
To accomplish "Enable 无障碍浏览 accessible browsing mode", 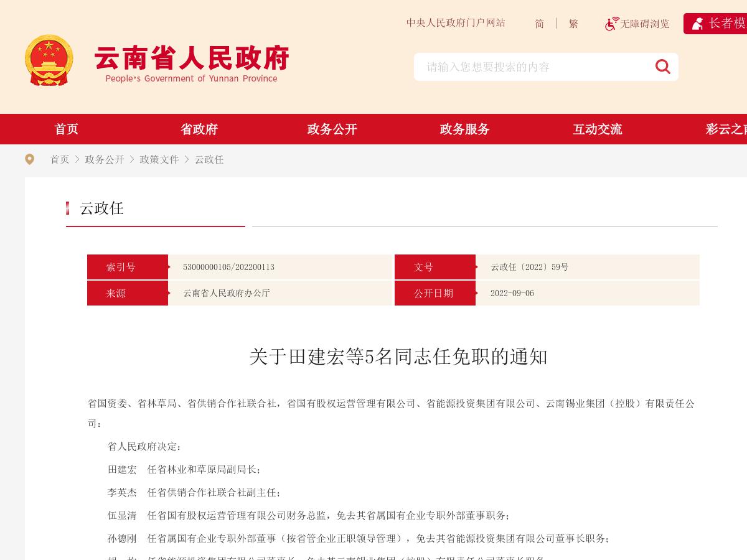I will 637,24.
